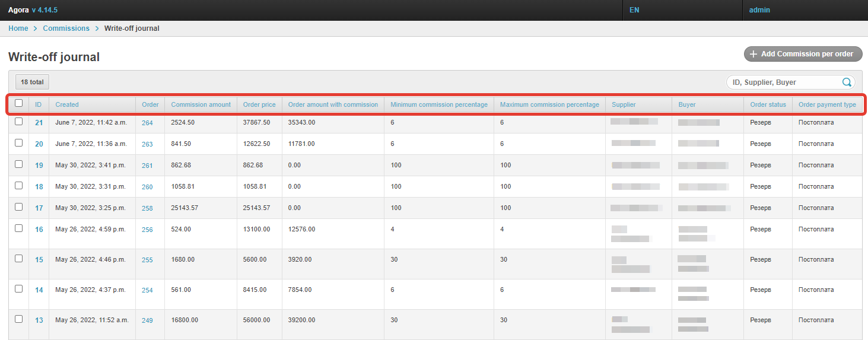This screenshot has width=868, height=340.
Task: Sort table by Created column
Action: (67, 104)
